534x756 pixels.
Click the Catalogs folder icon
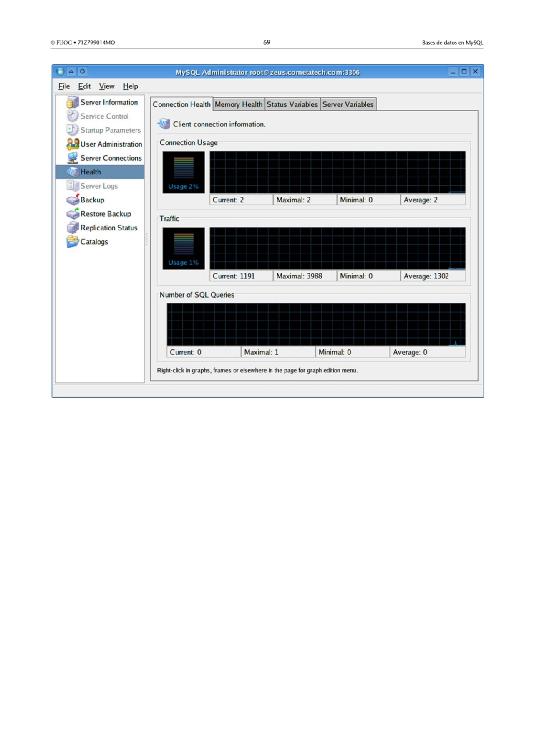[73, 241]
